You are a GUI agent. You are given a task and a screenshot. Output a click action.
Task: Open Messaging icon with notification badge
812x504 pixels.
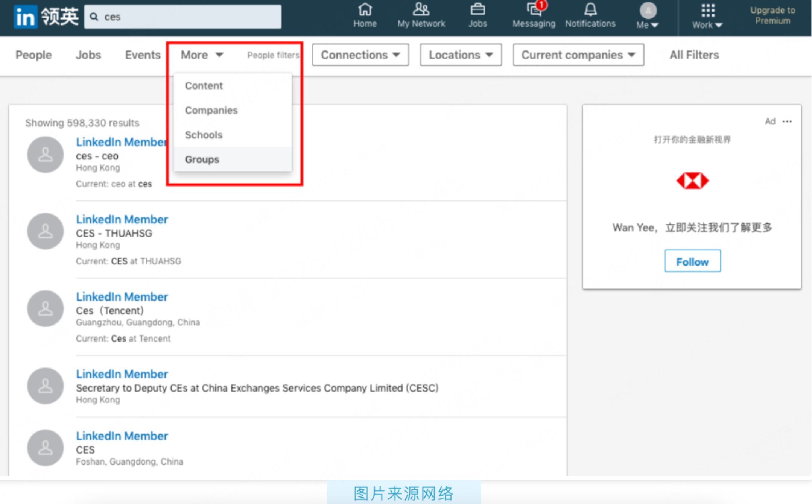point(534,10)
